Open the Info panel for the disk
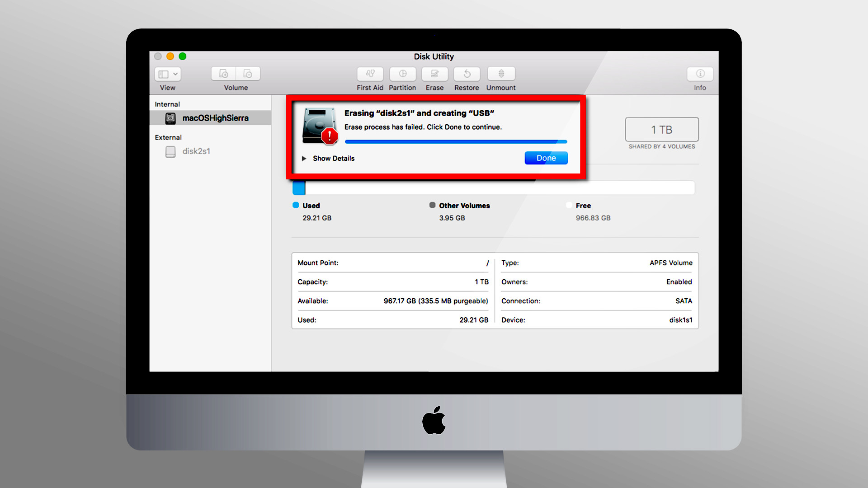Image resolution: width=868 pixels, height=488 pixels. tap(700, 77)
